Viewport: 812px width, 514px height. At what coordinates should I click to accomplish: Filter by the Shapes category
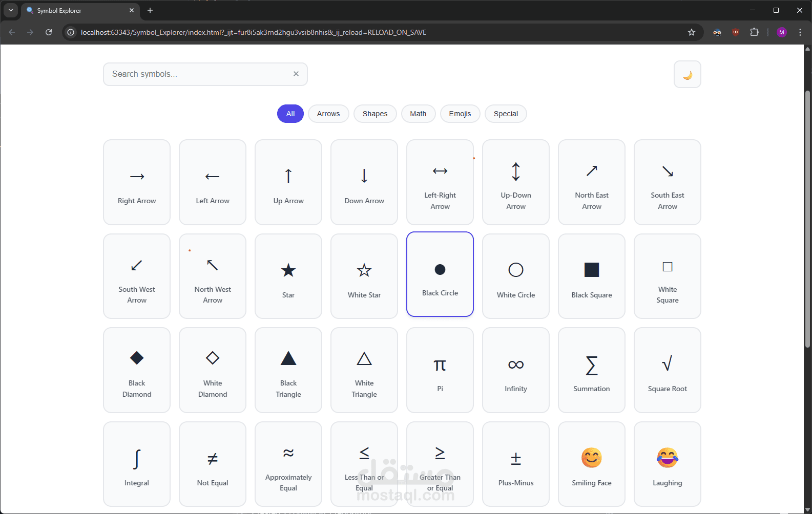coord(375,114)
